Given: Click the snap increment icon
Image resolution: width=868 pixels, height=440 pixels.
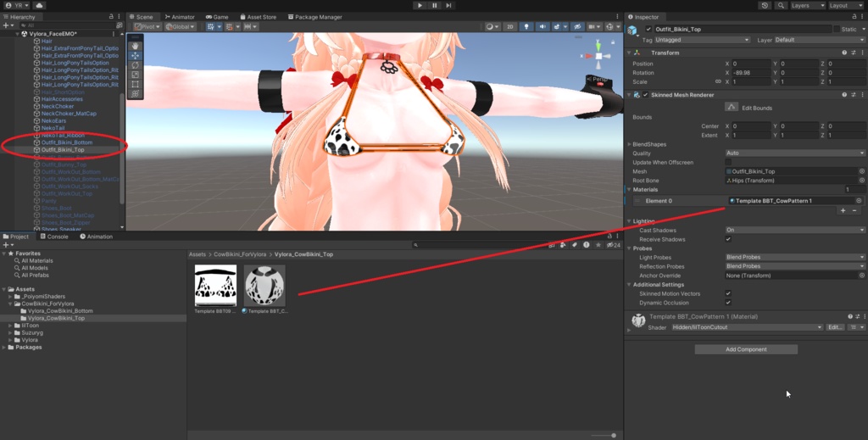Looking at the screenshot, I should point(250,26).
